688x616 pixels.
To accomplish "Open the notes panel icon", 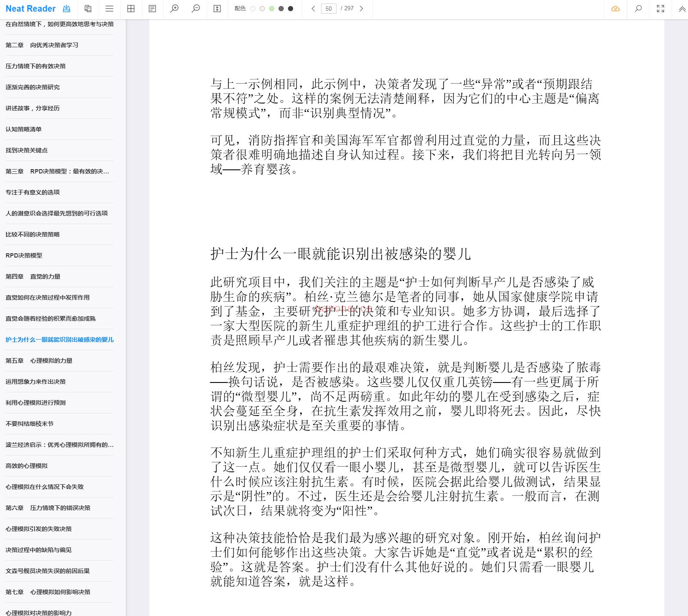I will pos(152,9).
